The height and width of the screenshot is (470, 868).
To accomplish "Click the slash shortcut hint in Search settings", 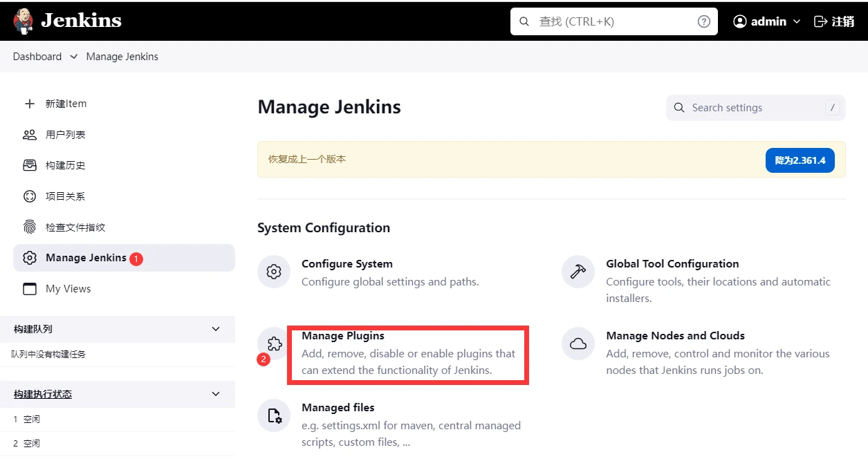I will (832, 108).
